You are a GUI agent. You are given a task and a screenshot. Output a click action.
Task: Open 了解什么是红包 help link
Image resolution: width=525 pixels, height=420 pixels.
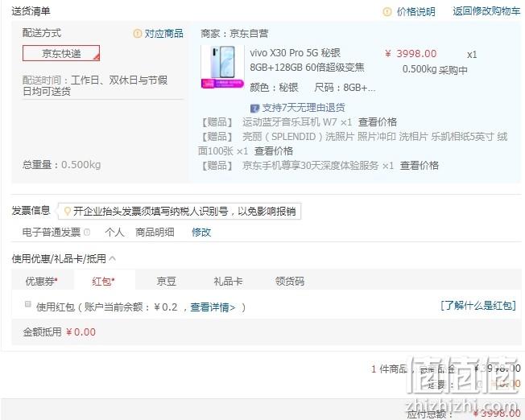tap(478, 305)
